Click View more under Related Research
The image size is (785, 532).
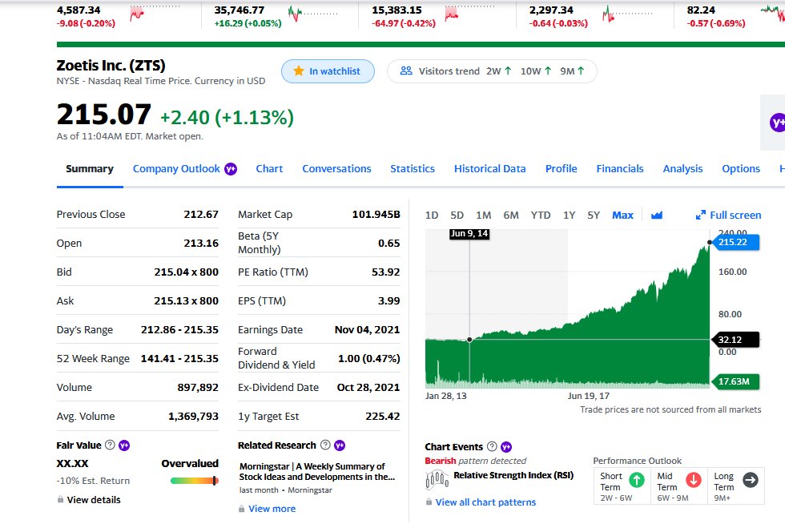pyautogui.click(x=272, y=509)
